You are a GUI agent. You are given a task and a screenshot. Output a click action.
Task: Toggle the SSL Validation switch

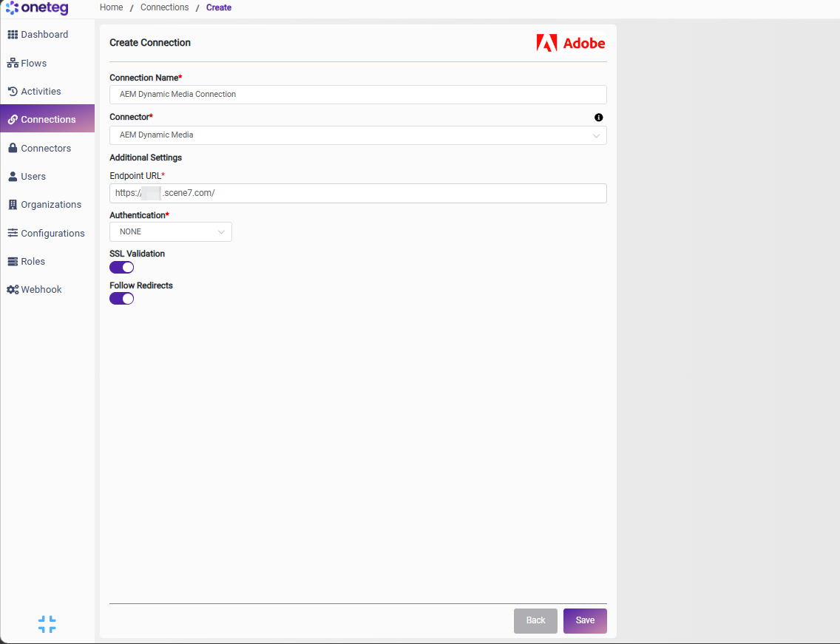121,268
